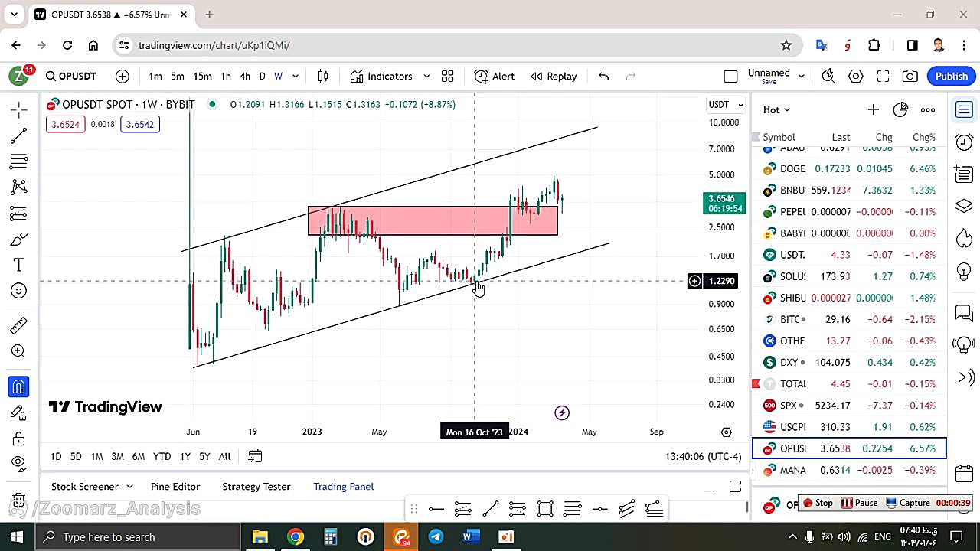The image size is (980, 551).
Task: Expand the Stock Screener dropdown
Action: pyautogui.click(x=129, y=486)
